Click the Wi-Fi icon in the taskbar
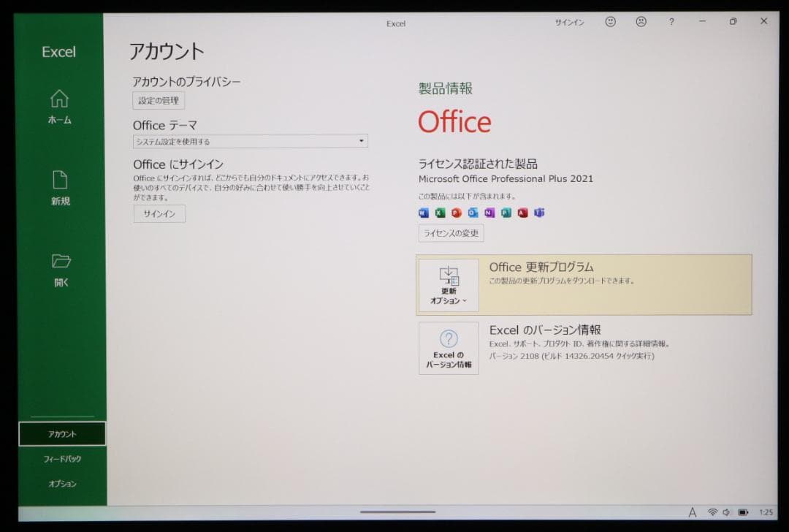 coord(712,512)
